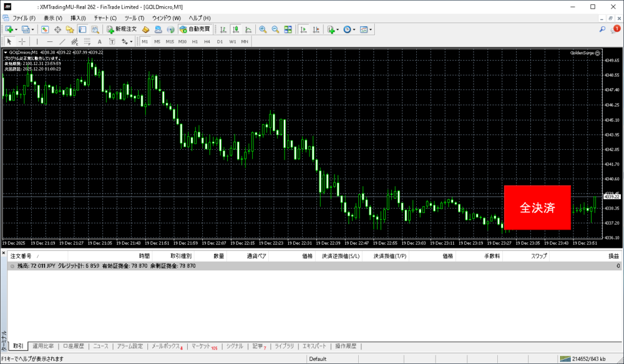Tile chart windows icon
The width and height of the screenshot is (624, 364).
click(288, 29)
